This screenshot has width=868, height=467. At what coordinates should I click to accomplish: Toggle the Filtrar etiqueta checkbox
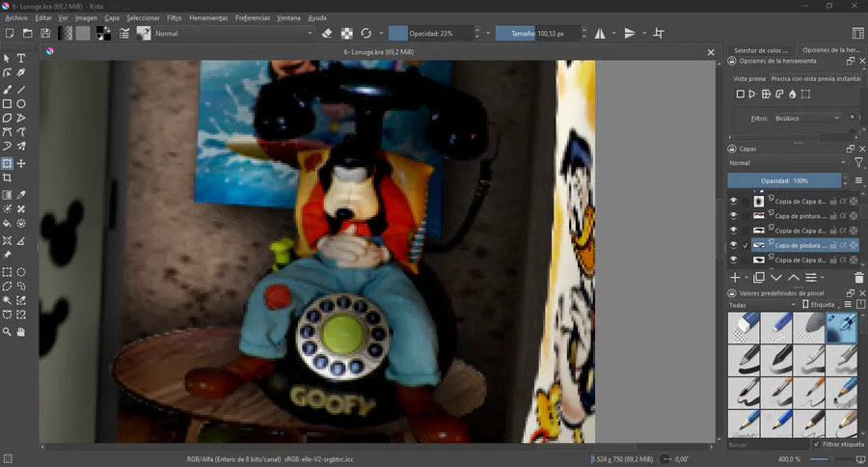(817, 444)
